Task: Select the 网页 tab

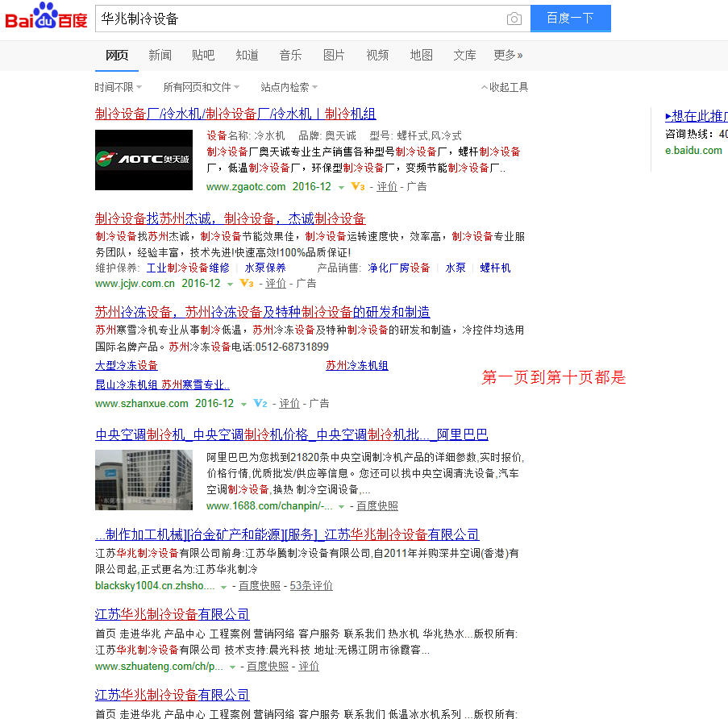Action: (x=117, y=56)
